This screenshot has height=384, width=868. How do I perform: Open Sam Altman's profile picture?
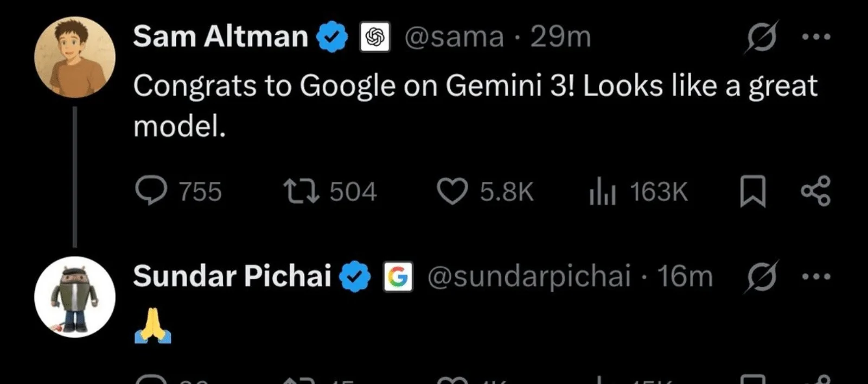[x=75, y=57]
